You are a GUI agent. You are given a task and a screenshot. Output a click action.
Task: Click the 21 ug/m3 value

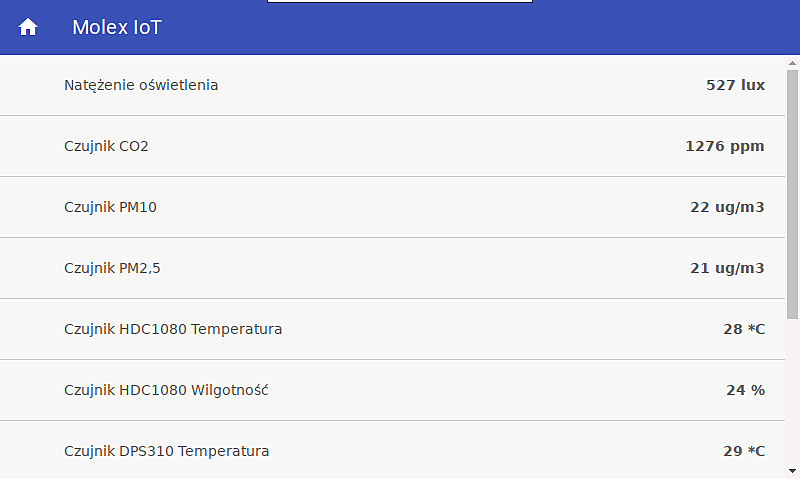click(727, 268)
